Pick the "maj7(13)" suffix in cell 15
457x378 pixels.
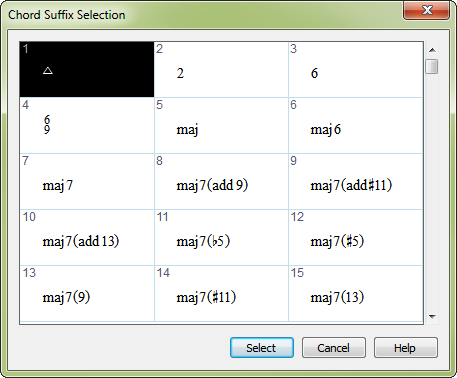click(356, 293)
